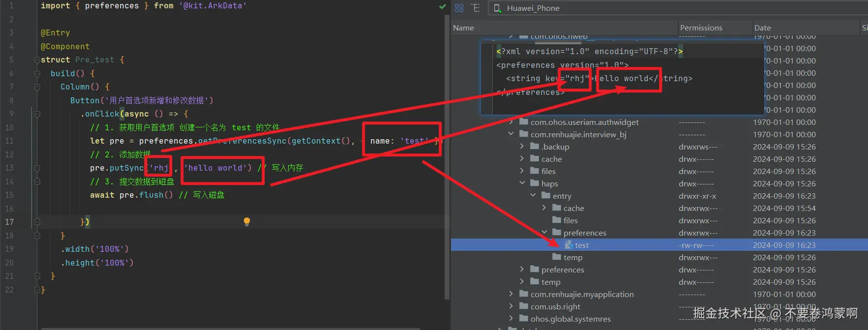Screen dimensions: 868x330
Task: Click the green checkmark inspection icon in editor
Action: 442,6
